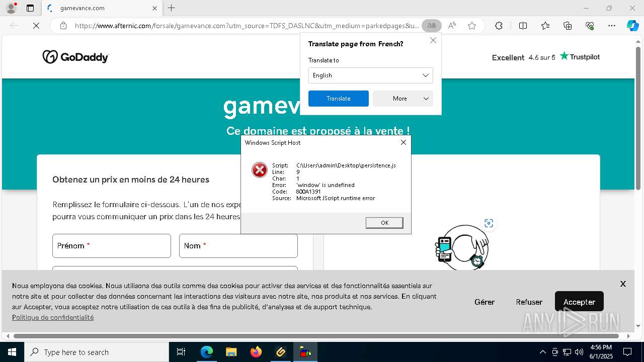
Task: Close the translate popup
Action: [433, 40]
